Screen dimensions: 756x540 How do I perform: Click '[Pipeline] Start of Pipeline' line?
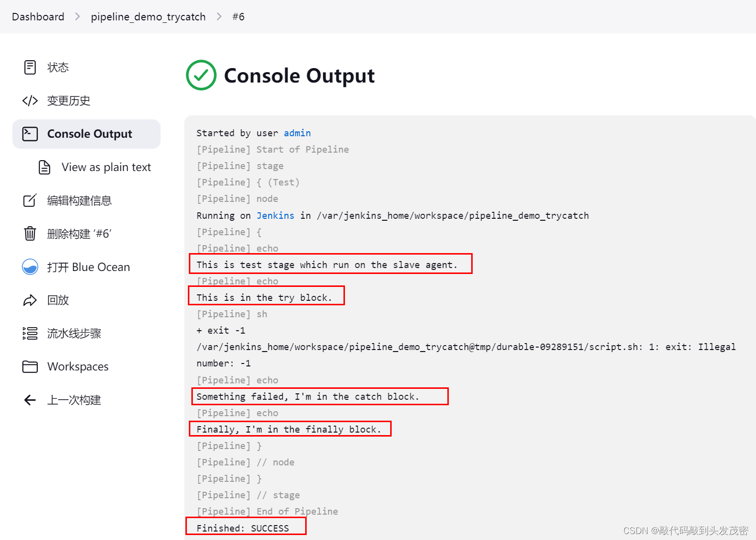[272, 149]
